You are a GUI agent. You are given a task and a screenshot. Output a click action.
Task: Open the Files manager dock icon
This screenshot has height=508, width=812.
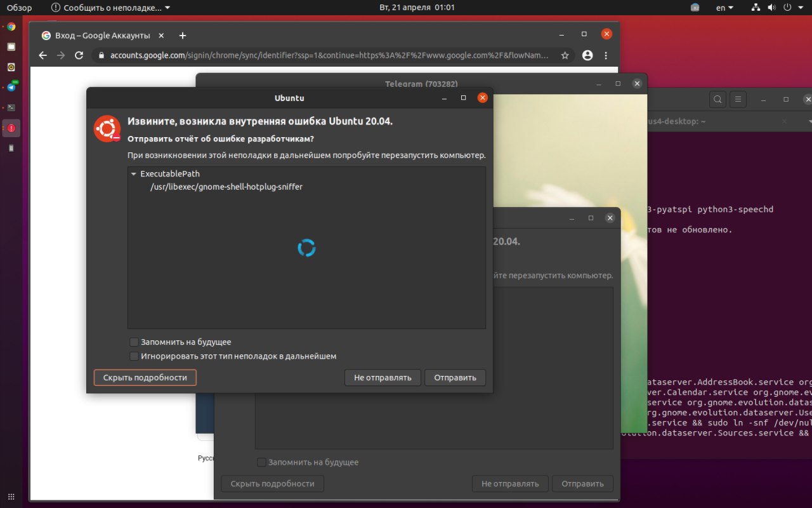click(11, 47)
